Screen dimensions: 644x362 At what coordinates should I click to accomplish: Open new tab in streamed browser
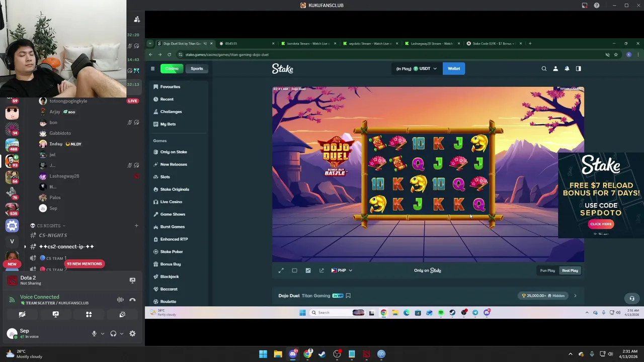(530, 43)
